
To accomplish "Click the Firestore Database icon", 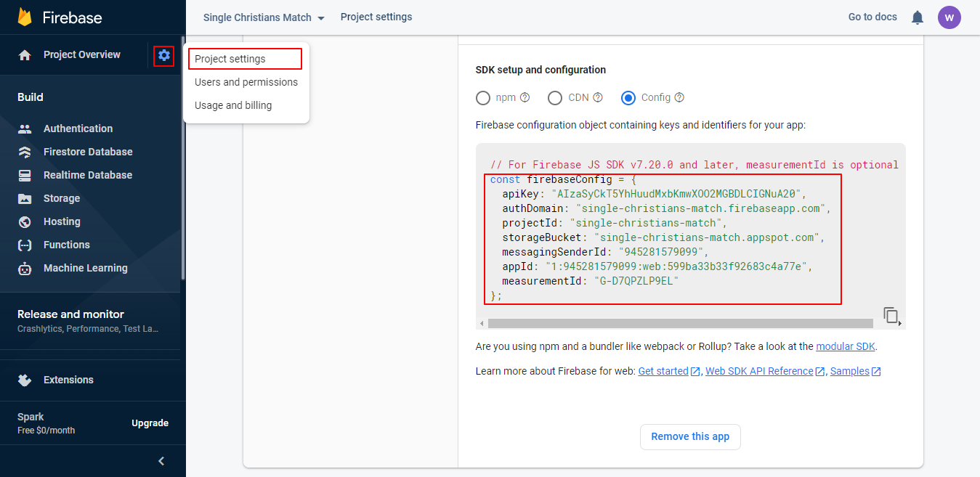I will [25, 152].
